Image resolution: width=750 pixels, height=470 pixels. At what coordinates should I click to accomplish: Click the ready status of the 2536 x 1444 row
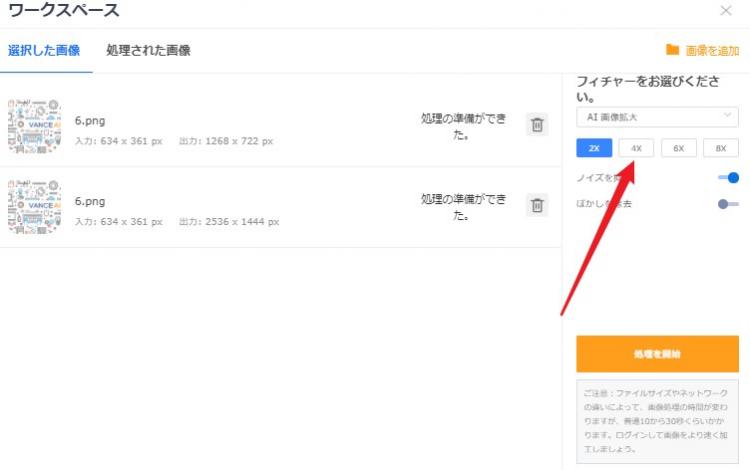[x=463, y=207]
